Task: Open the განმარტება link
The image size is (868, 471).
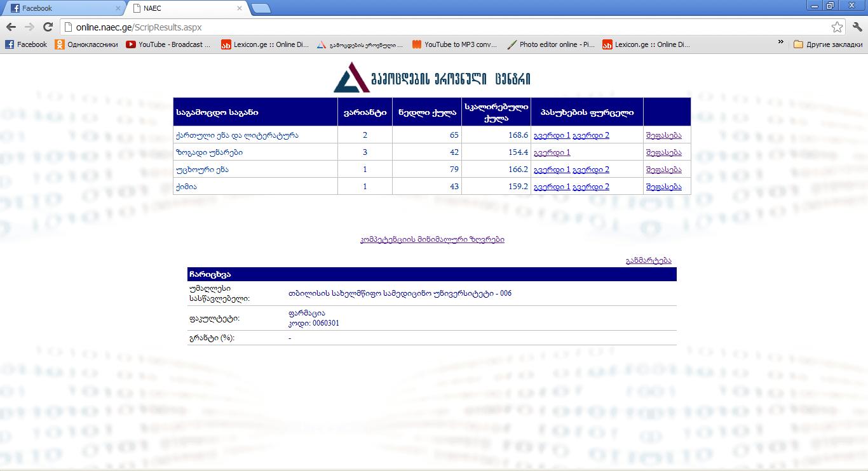Action: tap(648, 260)
